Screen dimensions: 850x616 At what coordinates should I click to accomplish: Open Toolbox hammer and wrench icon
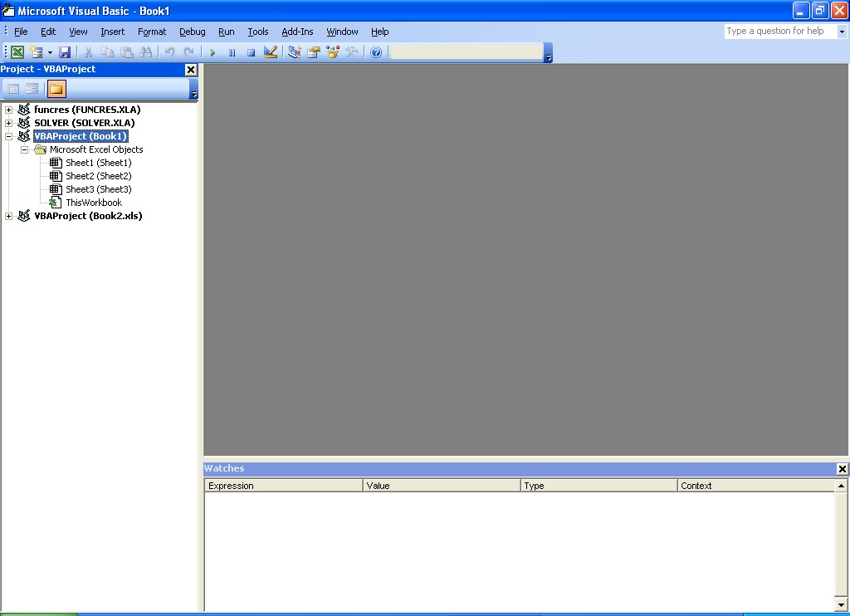pos(352,52)
